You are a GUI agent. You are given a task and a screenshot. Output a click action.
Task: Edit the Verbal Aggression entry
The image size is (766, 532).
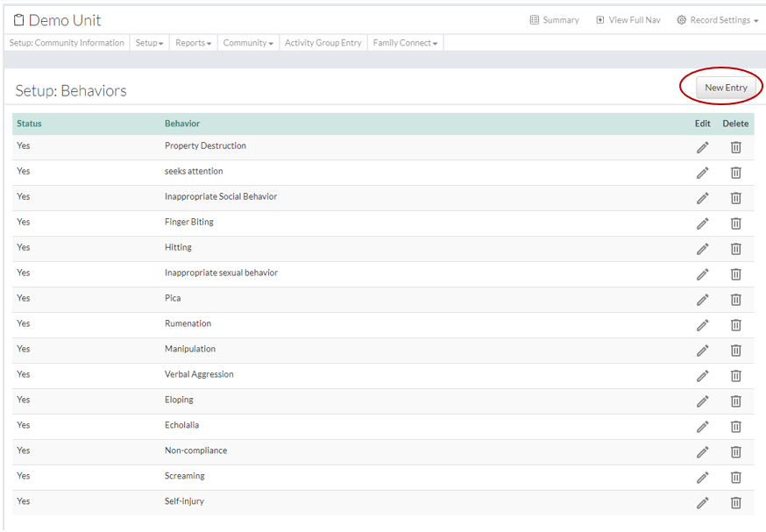[702, 376]
